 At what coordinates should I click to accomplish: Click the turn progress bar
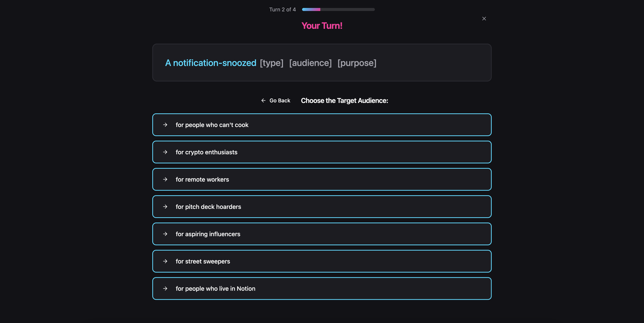(338, 9)
